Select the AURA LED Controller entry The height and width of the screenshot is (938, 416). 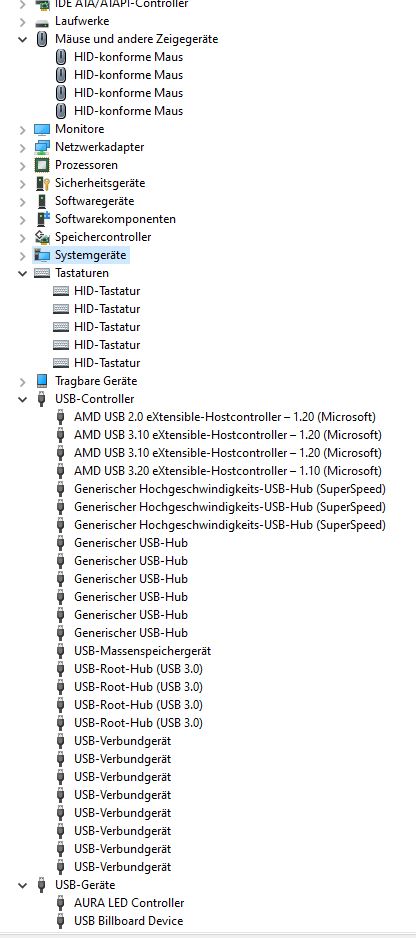coord(129,903)
